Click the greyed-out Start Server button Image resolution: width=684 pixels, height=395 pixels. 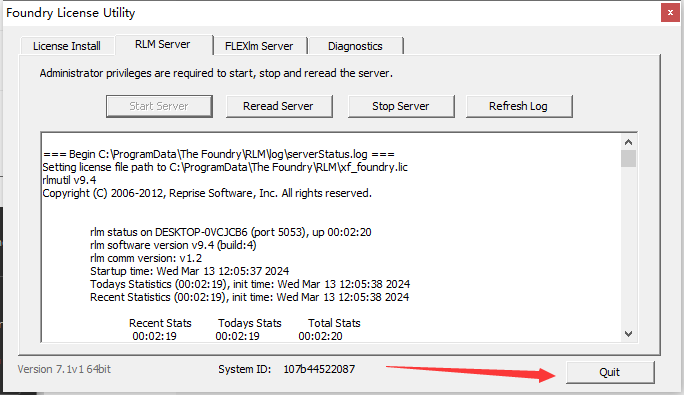click(159, 106)
